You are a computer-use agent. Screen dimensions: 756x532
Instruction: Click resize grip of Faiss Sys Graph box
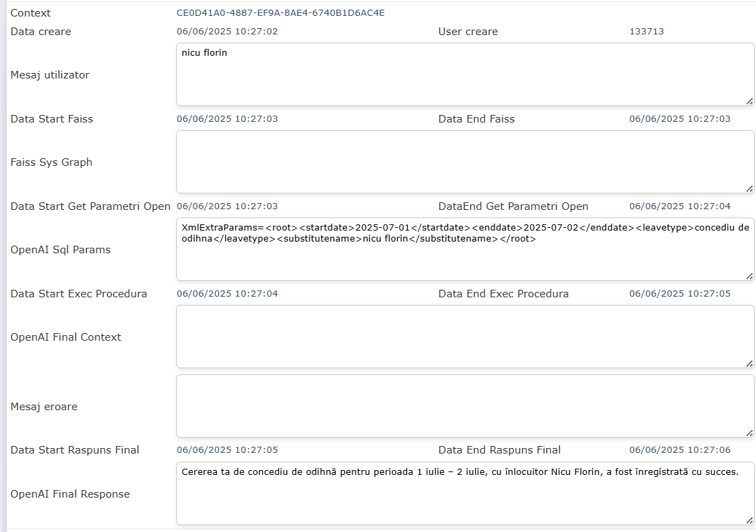[749, 189]
